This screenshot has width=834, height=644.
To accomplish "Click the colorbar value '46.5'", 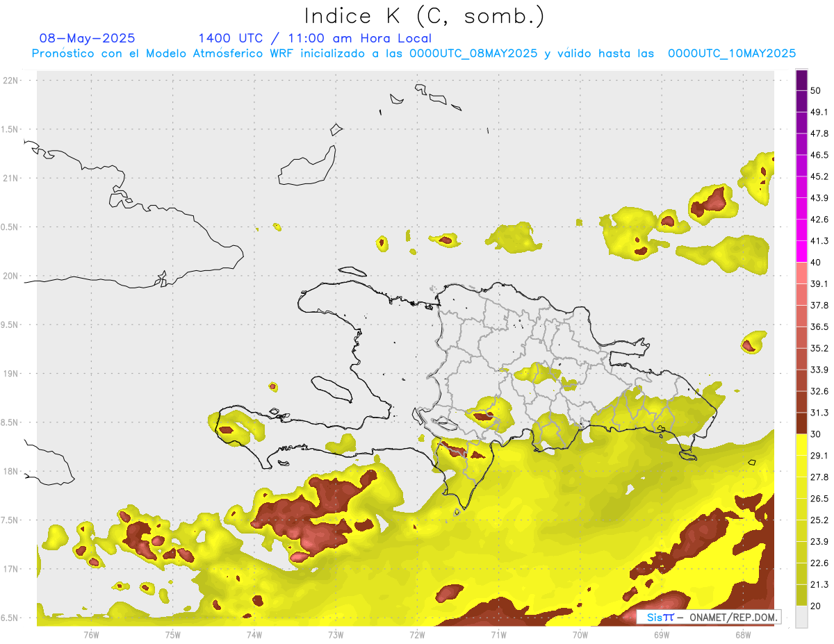I will pyautogui.click(x=819, y=156).
